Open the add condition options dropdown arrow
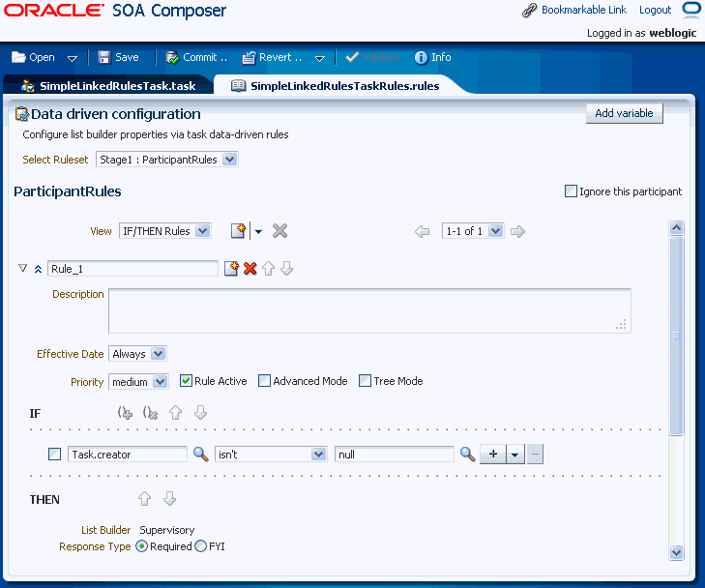Image resolution: width=705 pixels, height=588 pixels. pos(515,454)
